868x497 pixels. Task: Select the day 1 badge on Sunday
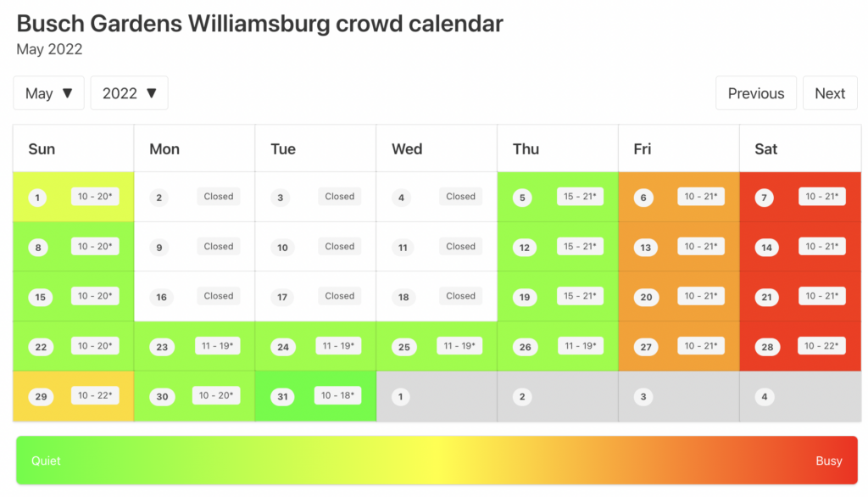[x=37, y=198]
